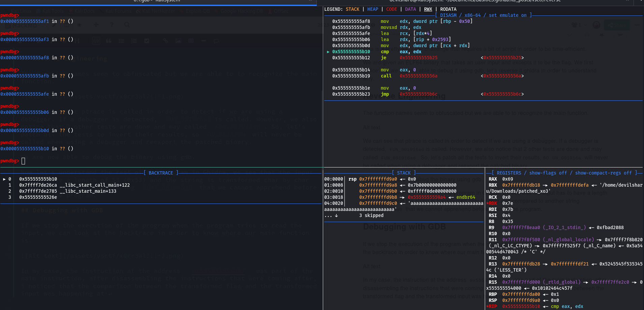
Task: Insert link via HackMD chain icon
Action: click(x=165, y=41)
